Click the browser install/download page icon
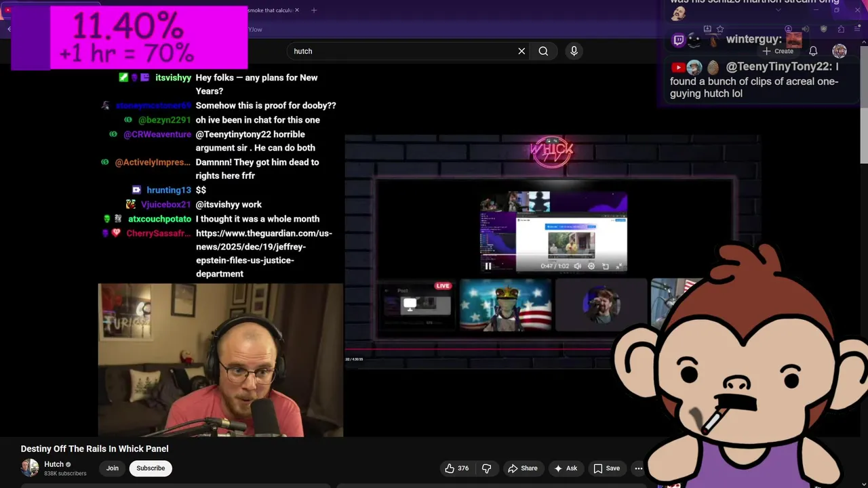 [707, 29]
